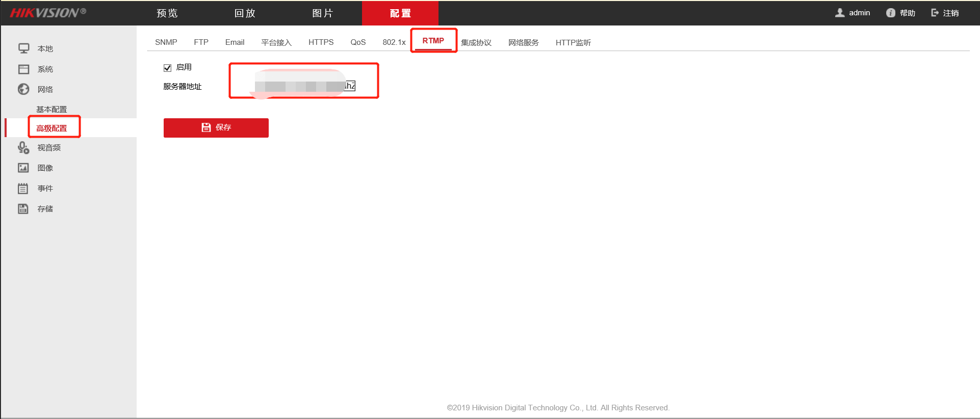Open the 图片 picture tab

click(322, 13)
